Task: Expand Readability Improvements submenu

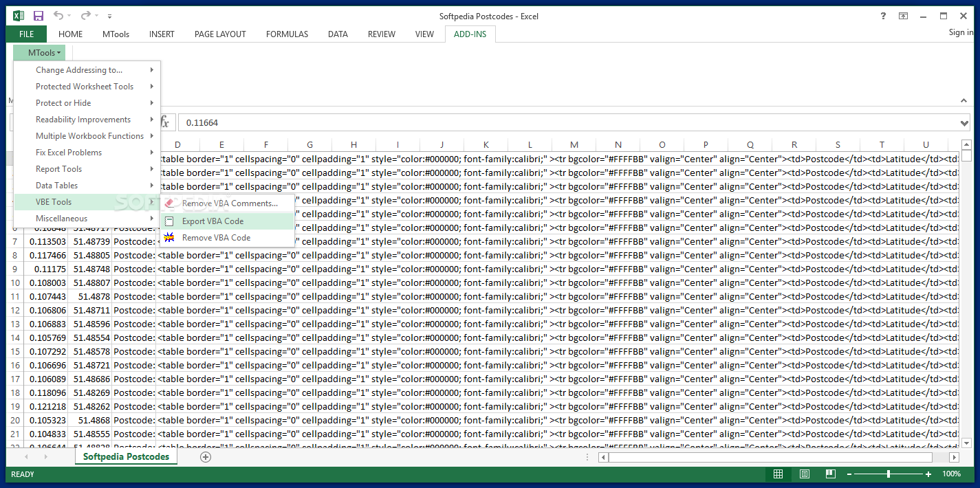Action: [x=87, y=120]
